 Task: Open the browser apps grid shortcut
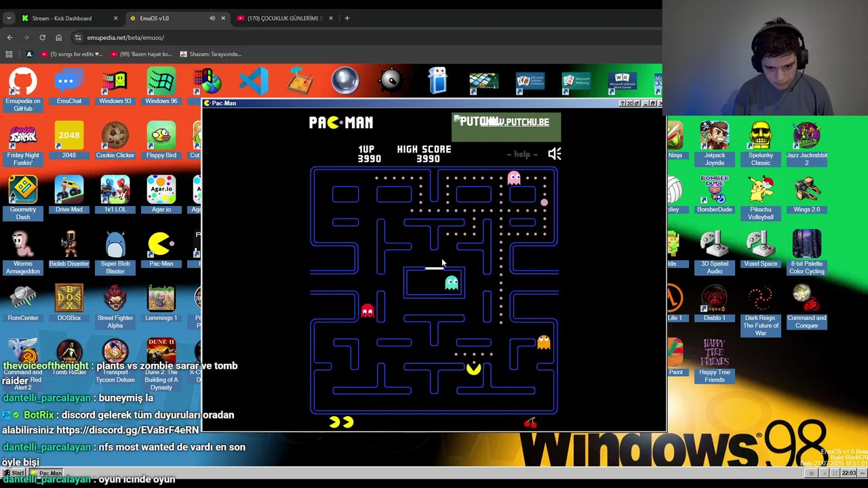(x=9, y=54)
